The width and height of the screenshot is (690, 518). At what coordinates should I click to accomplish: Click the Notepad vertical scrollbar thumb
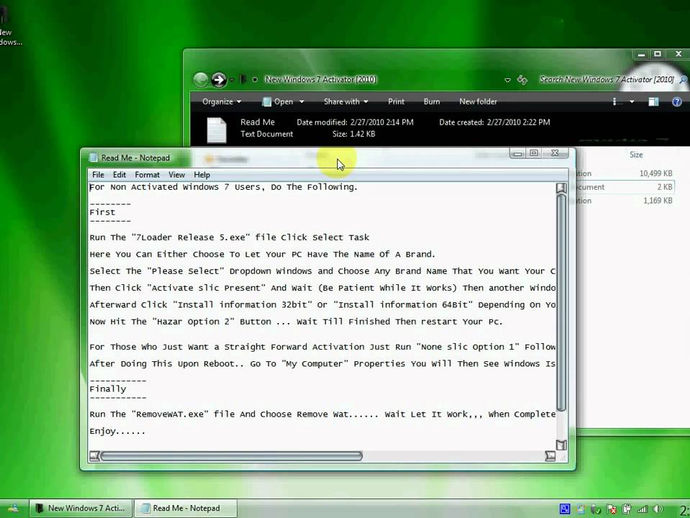pyautogui.click(x=561, y=303)
